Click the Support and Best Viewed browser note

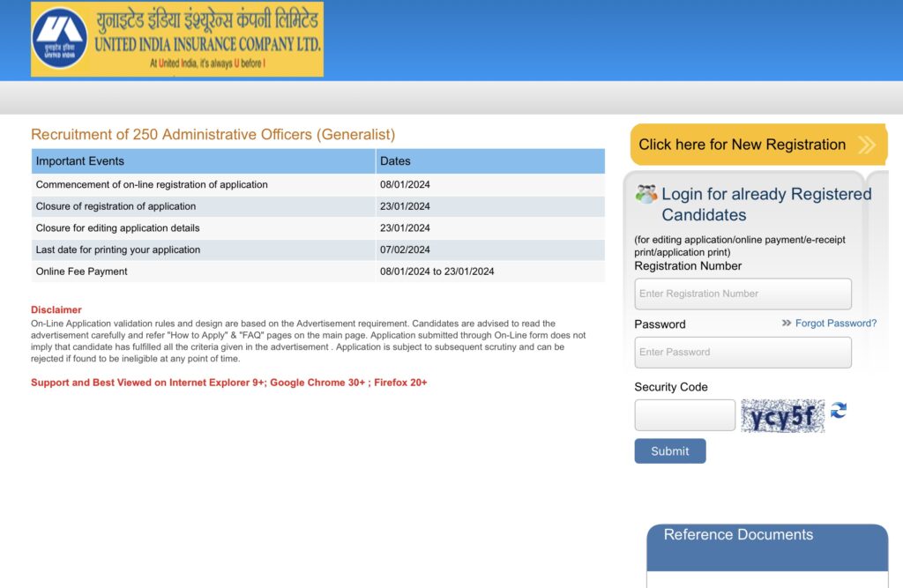tap(229, 383)
